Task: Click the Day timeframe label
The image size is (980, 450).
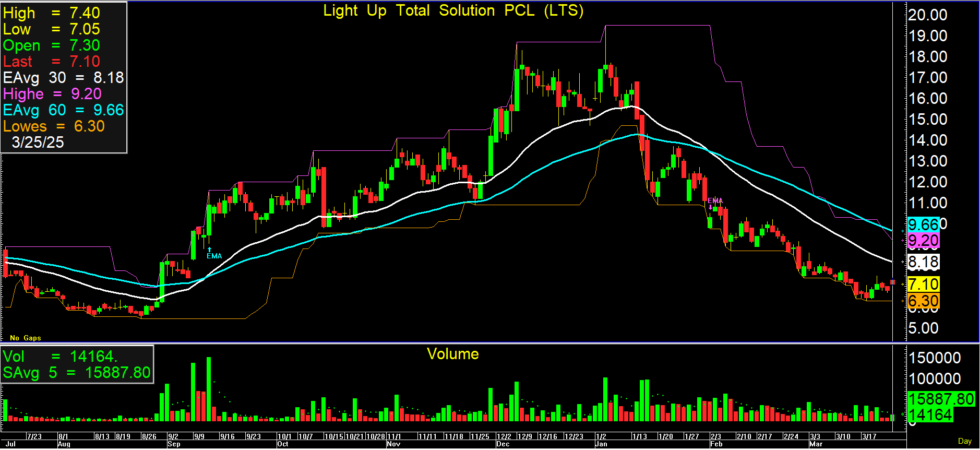Action: (965, 441)
